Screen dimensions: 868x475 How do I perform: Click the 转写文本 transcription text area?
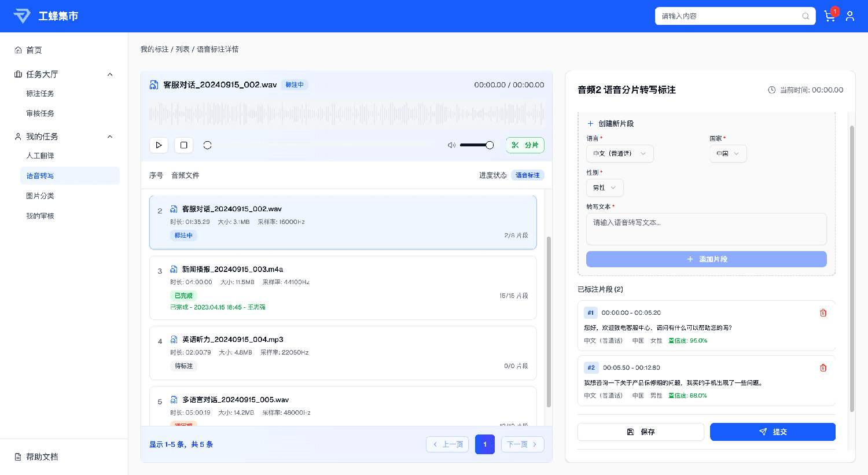(706, 229)
